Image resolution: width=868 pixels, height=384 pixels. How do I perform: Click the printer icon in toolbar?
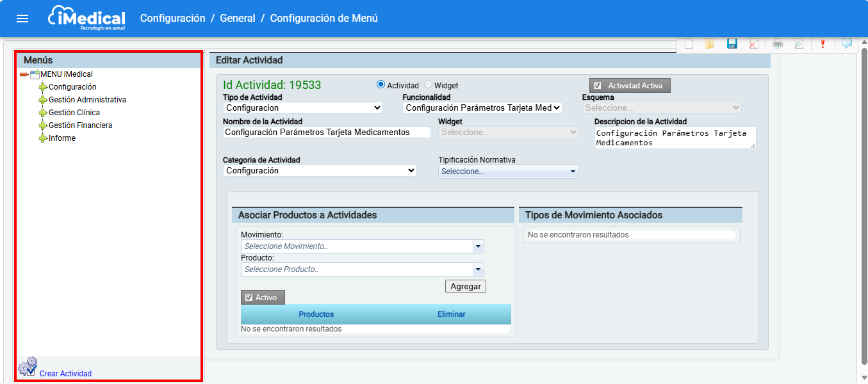click(778, 44)
